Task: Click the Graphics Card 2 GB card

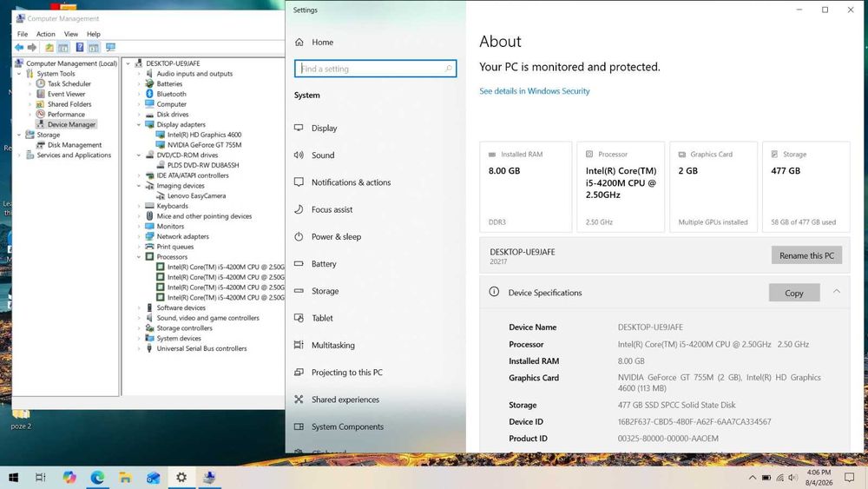Action: click(713, 187)
